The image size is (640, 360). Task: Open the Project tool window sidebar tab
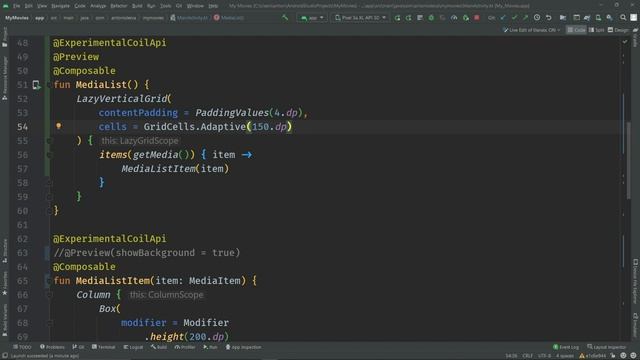(4, 37)
